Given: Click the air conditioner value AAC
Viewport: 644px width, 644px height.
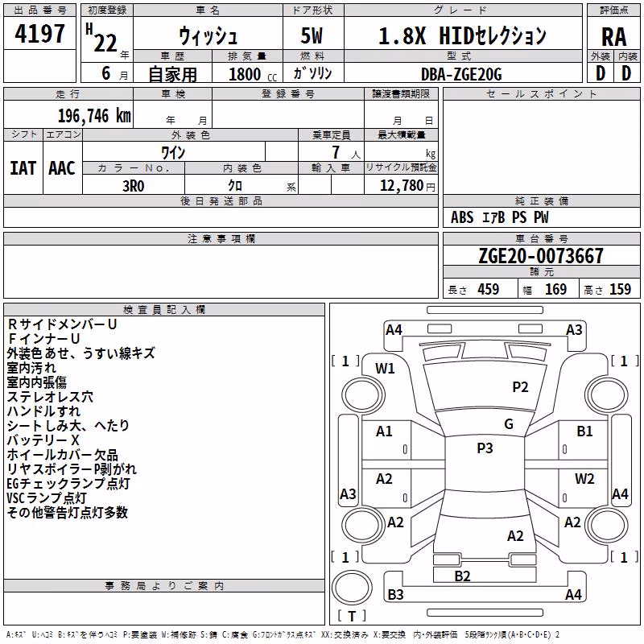Looking at the screenshot, I should click(x=62, y=168).
